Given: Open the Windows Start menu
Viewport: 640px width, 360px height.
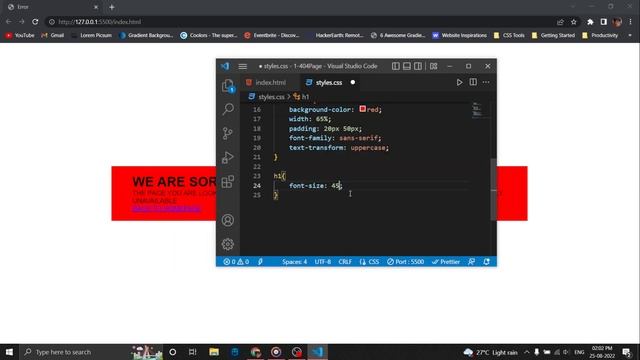Looking at the screenshot, I should tap(9, 352).
